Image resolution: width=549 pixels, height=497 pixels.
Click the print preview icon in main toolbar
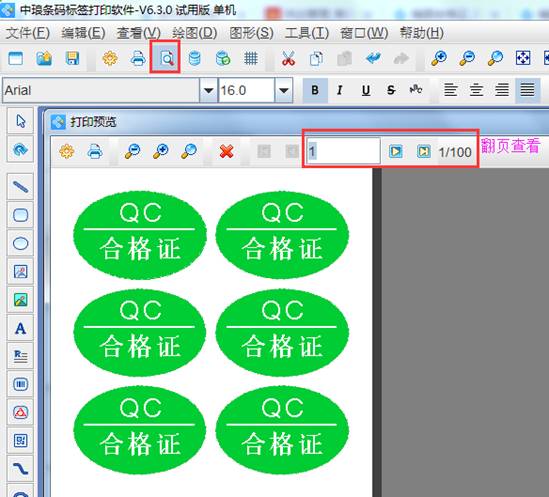pos(166,58)
